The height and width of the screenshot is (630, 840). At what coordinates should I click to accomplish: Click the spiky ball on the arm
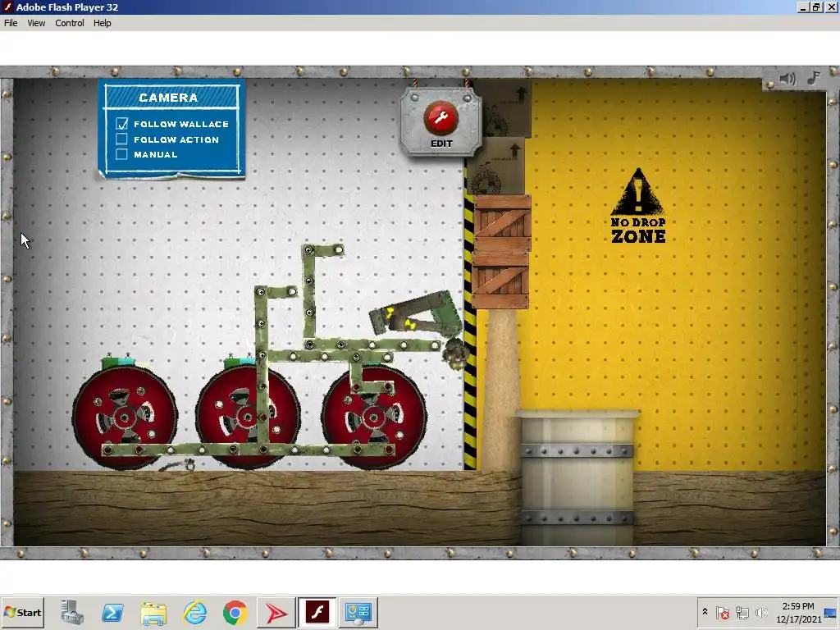pos(457,353)
